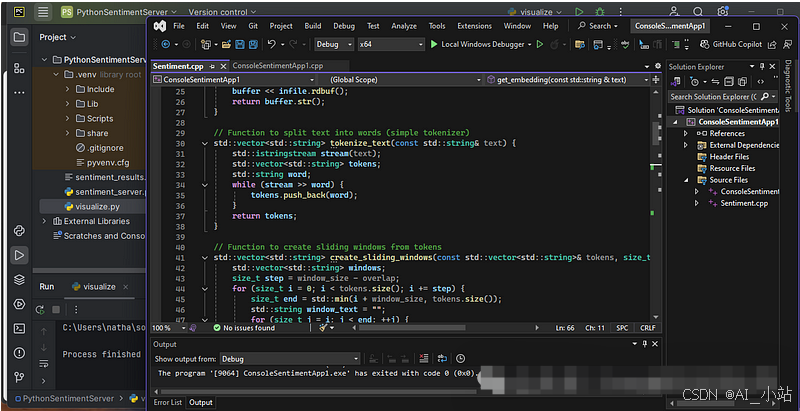
Task: Open the PyCharm main menu hamburger icon
Action: pos(44,12)
